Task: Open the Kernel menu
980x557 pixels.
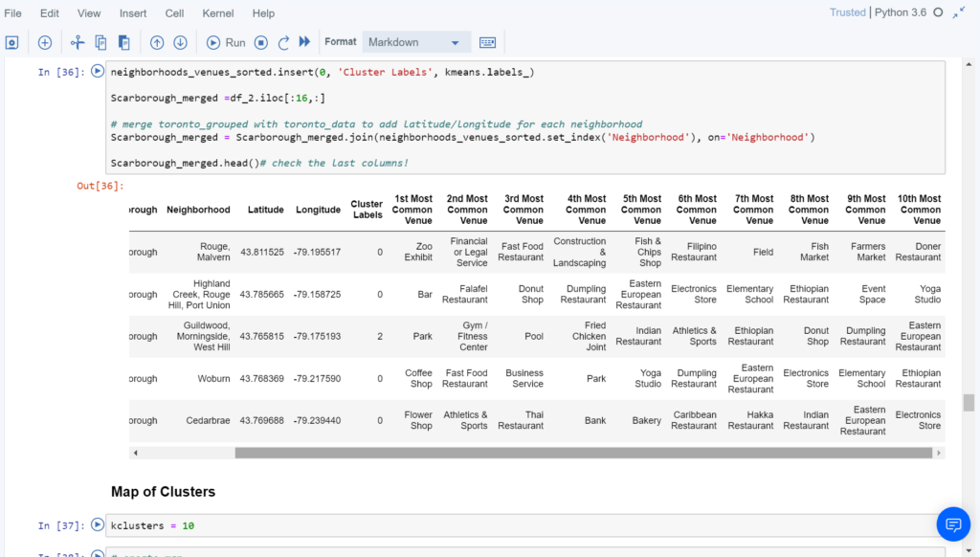Action: tap(217, 12)
